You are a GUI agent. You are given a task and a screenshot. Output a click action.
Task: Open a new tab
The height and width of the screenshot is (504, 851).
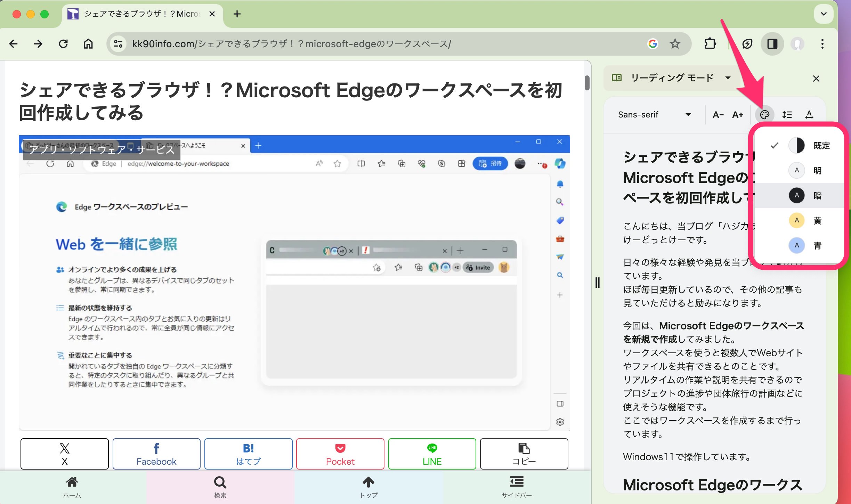click(237, 14)
